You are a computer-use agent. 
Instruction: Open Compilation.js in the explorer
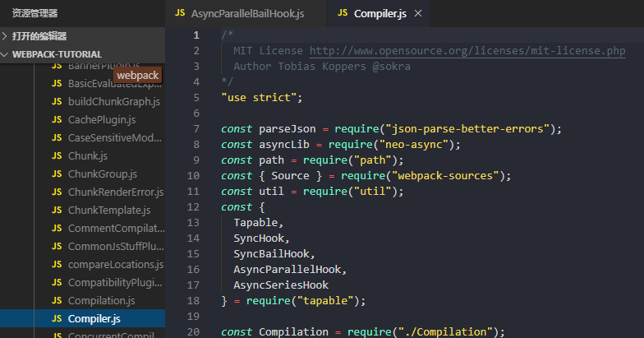point(102,301)
